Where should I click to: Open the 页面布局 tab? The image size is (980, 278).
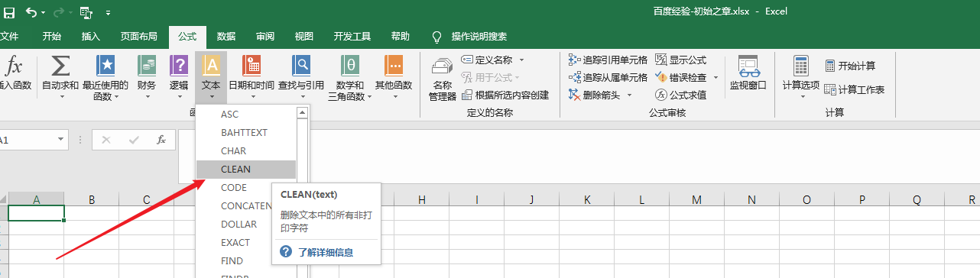(x=139, y=36)
